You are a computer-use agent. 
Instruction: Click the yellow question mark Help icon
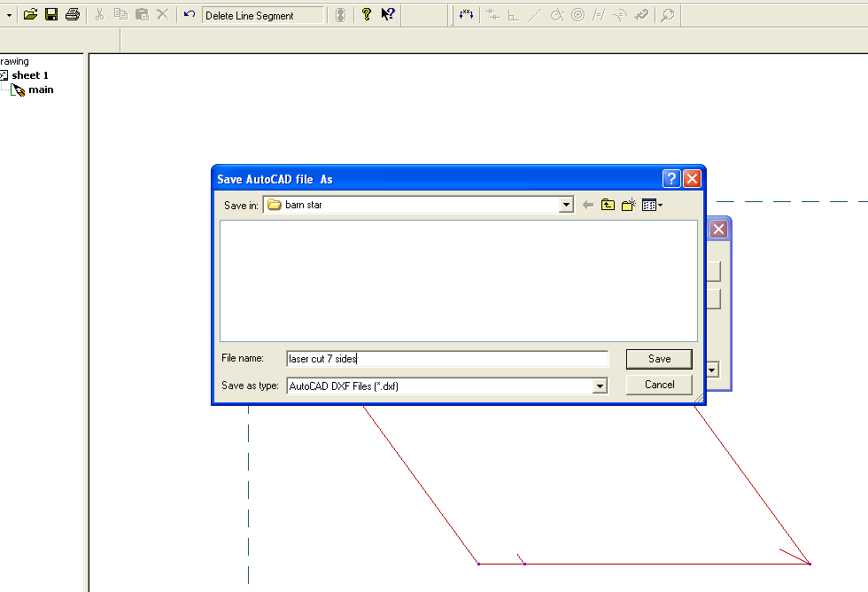pyautogui.click(x=366, y=14)
